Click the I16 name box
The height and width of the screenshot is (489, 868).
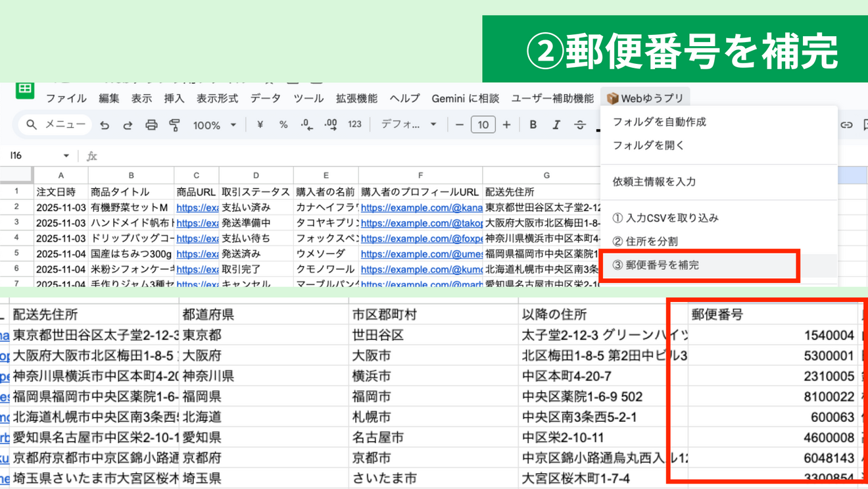coord(37,156)
